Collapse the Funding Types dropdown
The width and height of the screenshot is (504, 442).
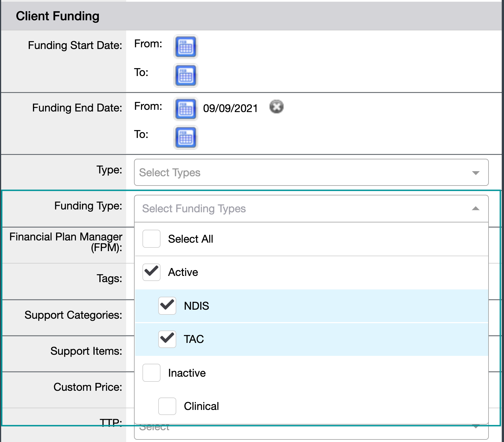tap(475, 209)
